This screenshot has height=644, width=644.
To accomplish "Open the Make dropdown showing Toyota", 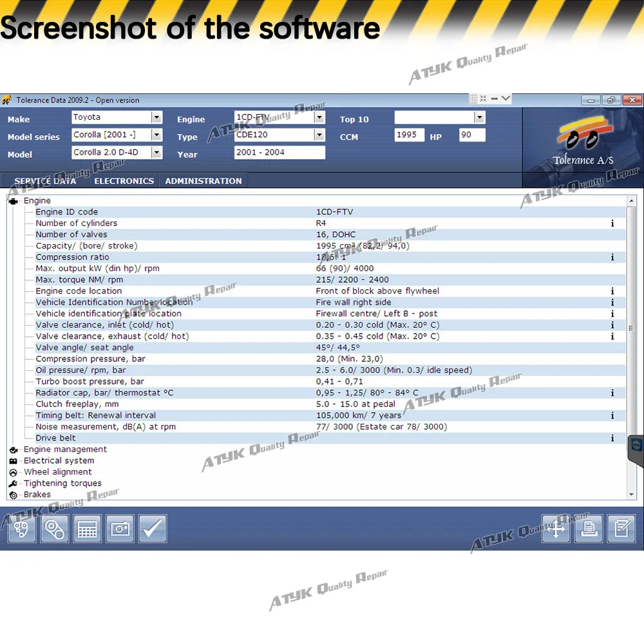I will pyautogui.click(x=156, y=117).
